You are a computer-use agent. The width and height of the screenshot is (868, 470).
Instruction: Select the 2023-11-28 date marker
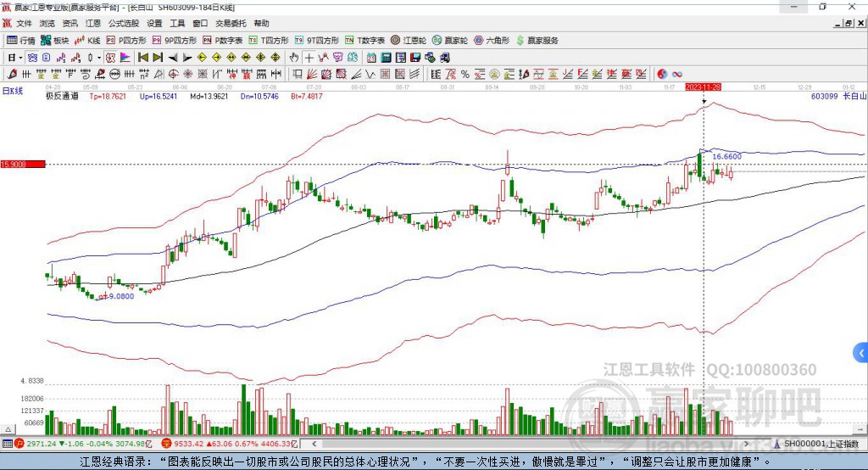pos(703,87)
